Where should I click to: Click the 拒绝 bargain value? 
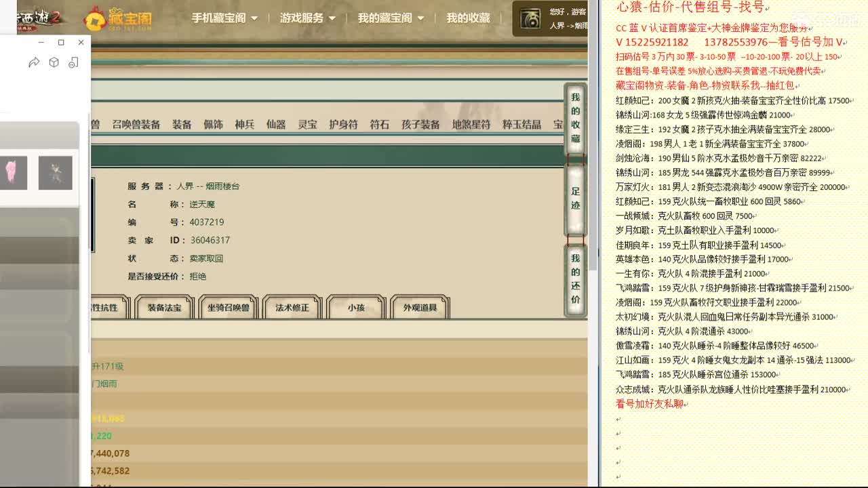[x=198, y=277]
